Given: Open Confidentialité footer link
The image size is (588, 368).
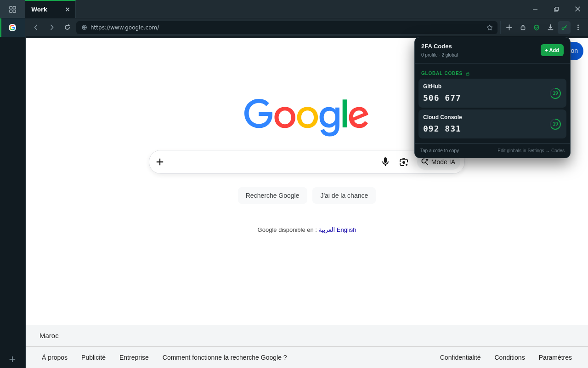Looking at the screenshot, I should pos(460,357).
